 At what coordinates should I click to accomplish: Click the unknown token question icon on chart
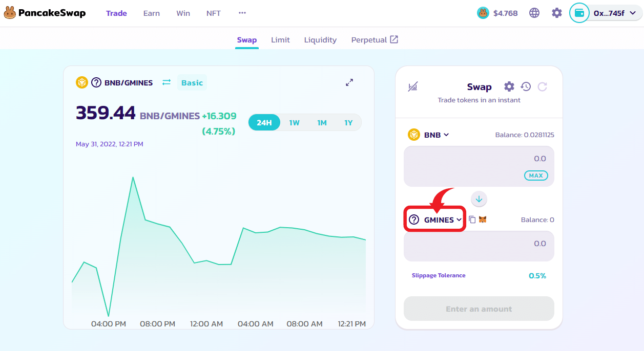point(96,82)
